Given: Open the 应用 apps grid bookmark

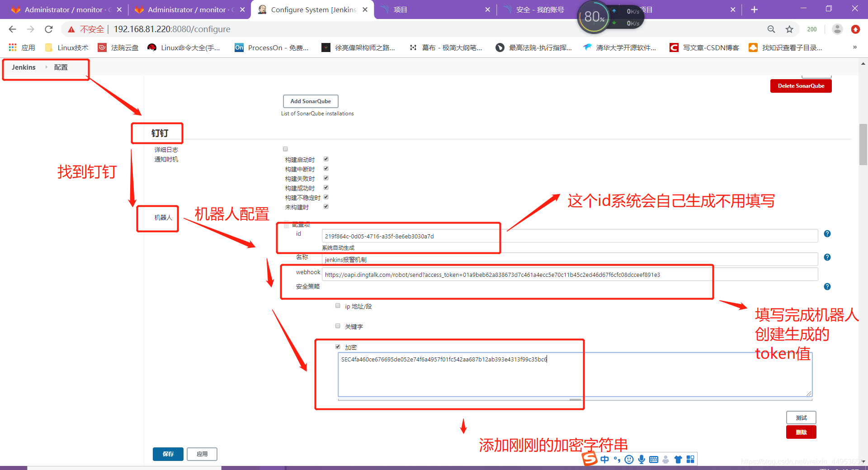Looking at the screenshot, I should tap(22, 47).
